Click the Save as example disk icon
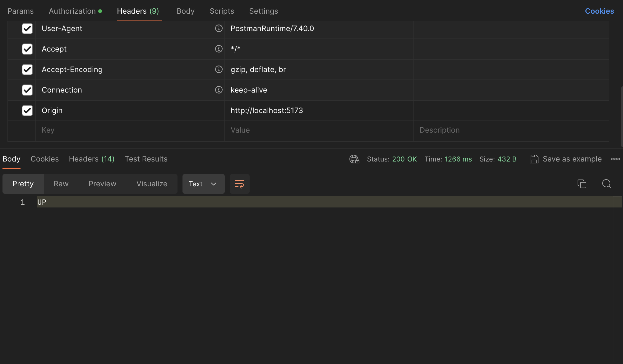 pyautogui.click(x=534, y=159)
